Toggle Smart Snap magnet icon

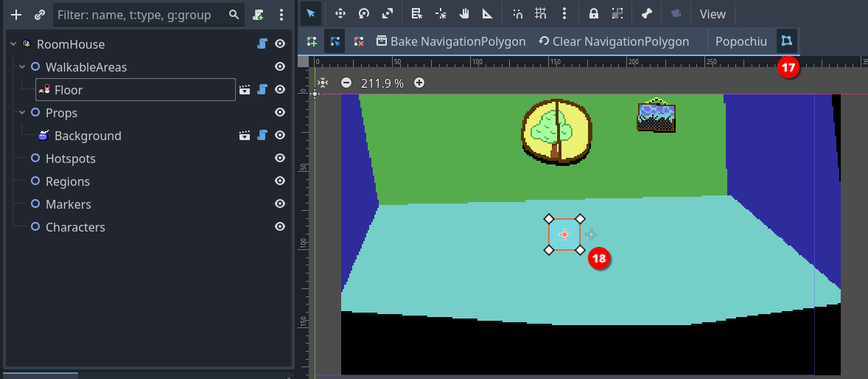coord(517,14)
